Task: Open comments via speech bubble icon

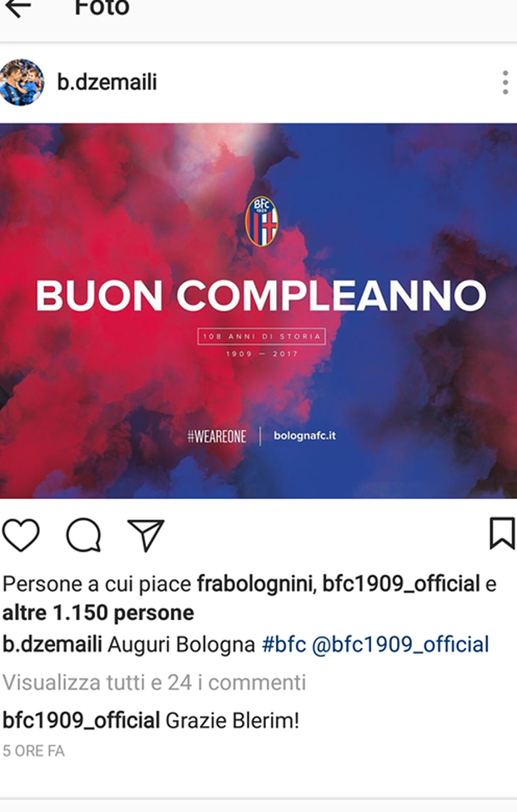Action: [83, 534]
